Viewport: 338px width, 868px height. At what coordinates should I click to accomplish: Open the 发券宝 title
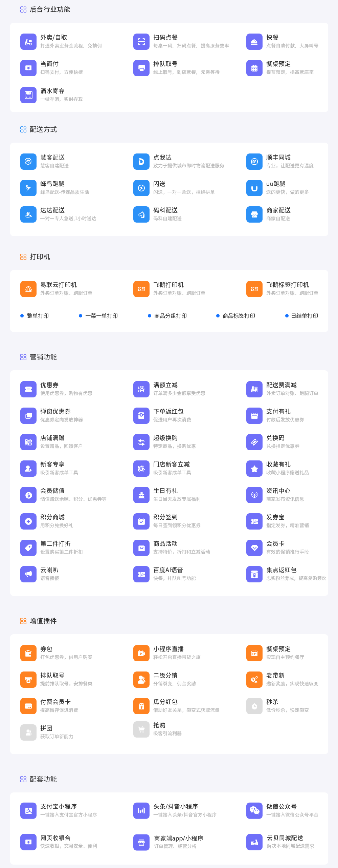pos(275,517)
